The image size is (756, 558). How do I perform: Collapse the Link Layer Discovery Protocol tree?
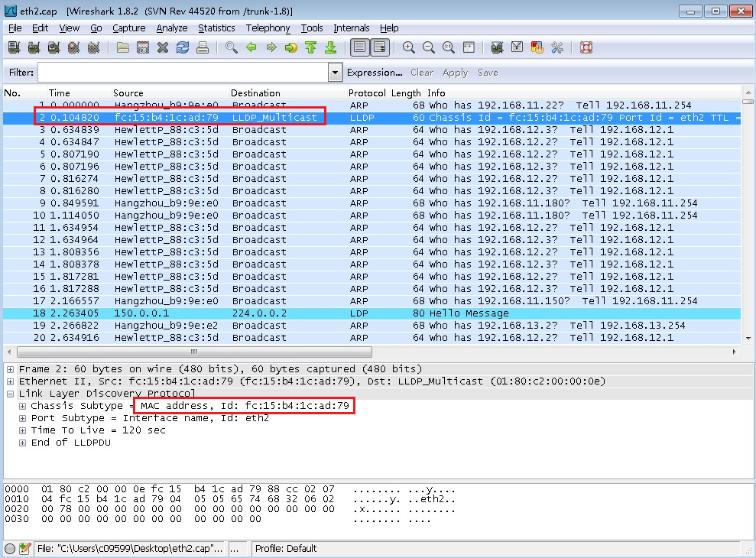(x=10, y=394)
